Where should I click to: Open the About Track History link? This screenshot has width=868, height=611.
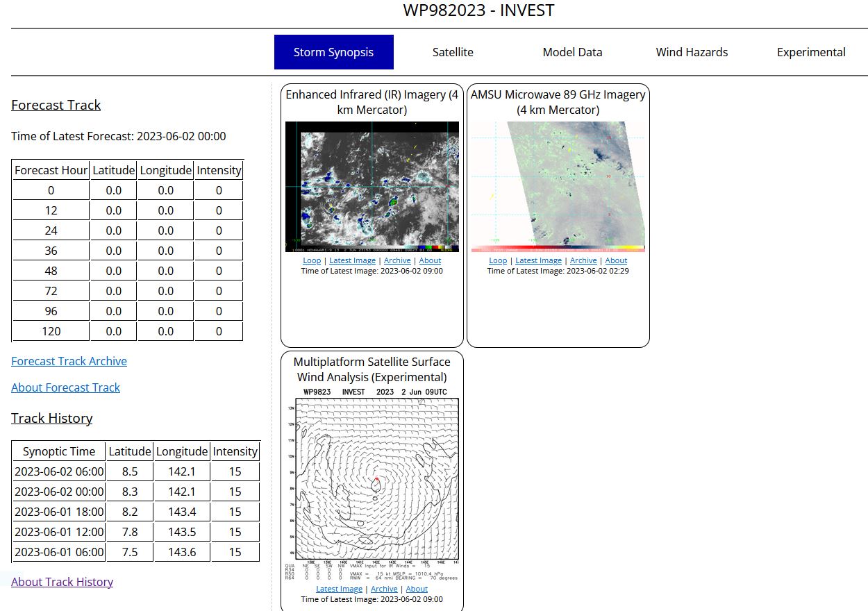[x=62, y=582]
